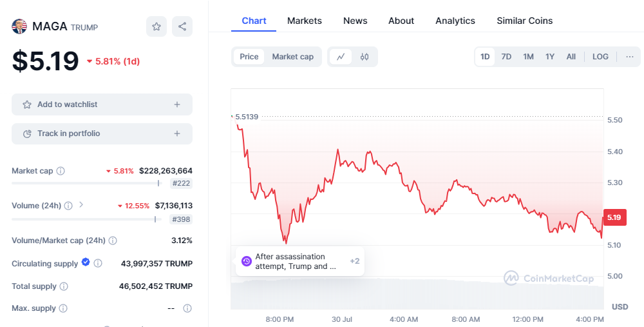
Task: Switch to the Similar Coins tab
Action: point(524,21)
